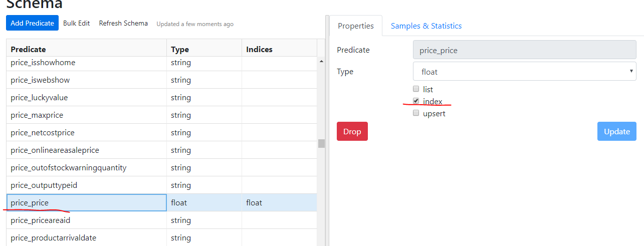Click the Predicate name input field
Image resolution: width=644 pixels, height=246 pixels.
point(524,50)
